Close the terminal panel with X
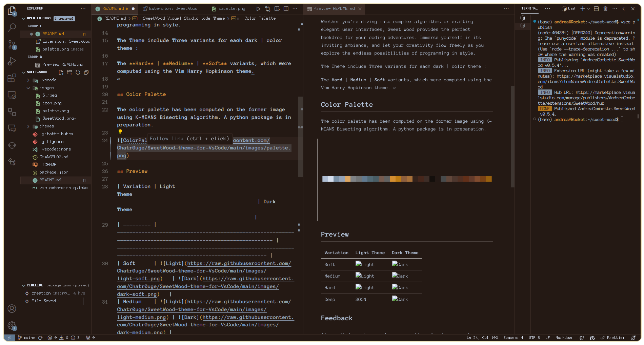The width and height of the screenshot is (644, 345). point(633,8)
